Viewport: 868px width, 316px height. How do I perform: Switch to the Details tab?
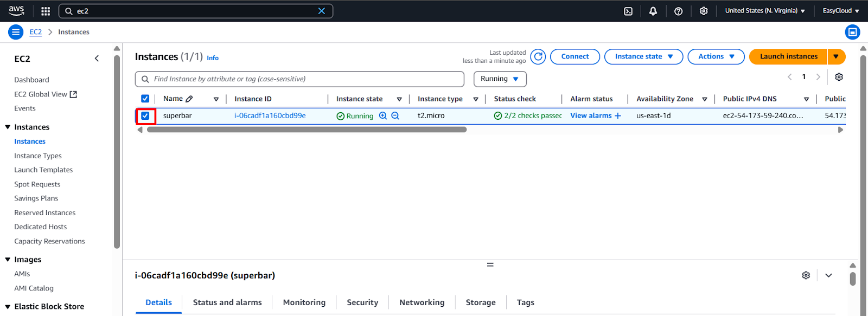(x=158, y=302)
